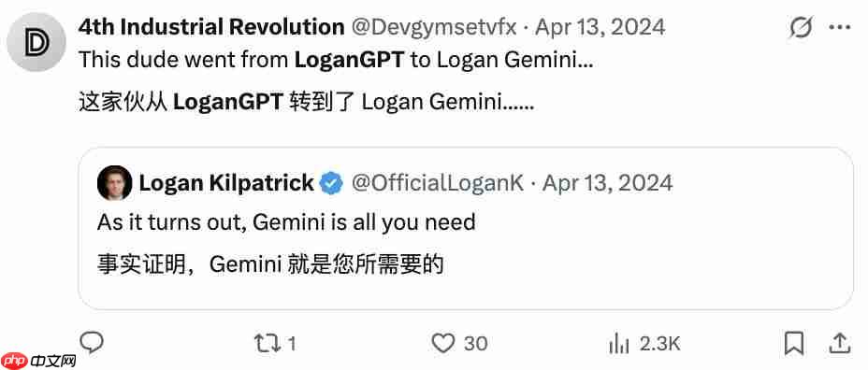Open the Logan Kilpatrick name in the quoted tweet

tap(226, 183)
